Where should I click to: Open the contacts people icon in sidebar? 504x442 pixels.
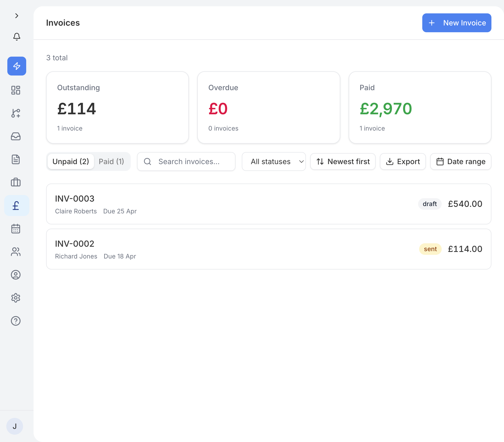click(x=16, y=252)
